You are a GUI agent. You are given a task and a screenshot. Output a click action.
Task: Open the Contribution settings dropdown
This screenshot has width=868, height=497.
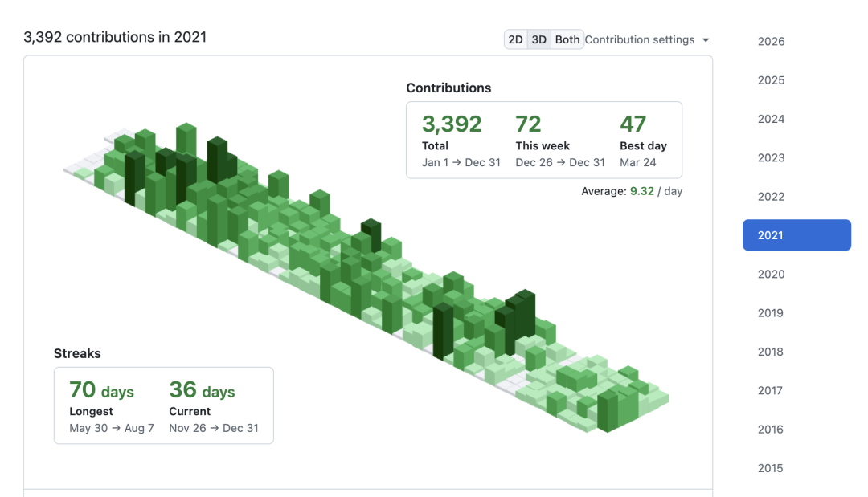pyautogui.click(x=646, y=40)
